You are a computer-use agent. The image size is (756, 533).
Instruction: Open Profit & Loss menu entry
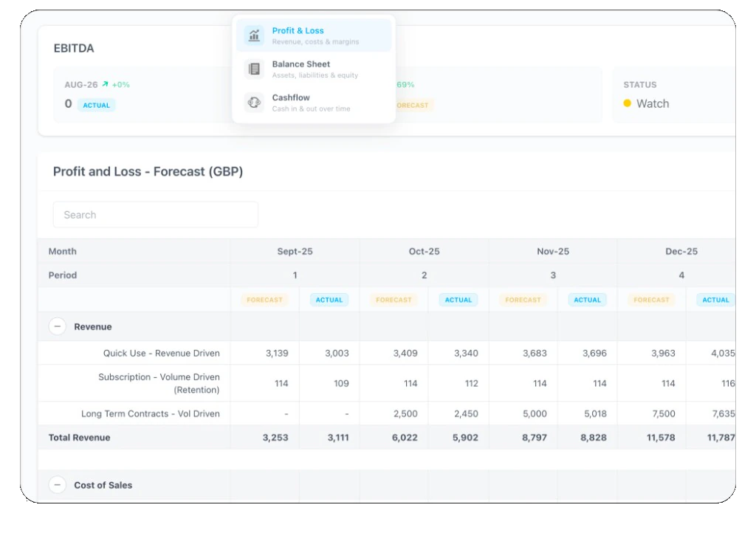pos(314,35)
